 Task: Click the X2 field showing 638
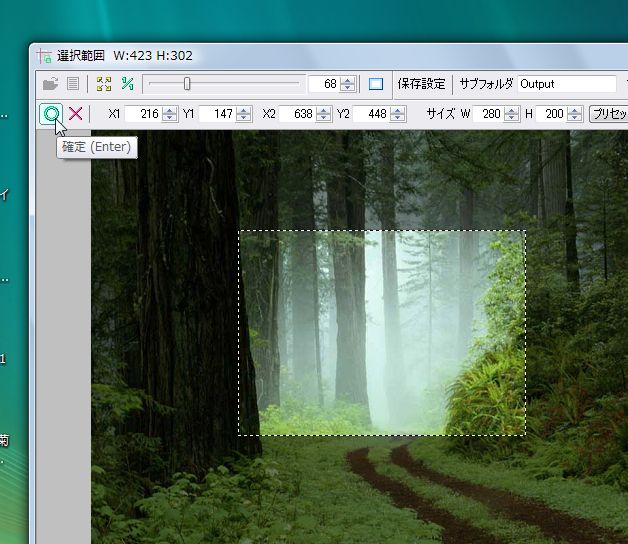[297, 114]
